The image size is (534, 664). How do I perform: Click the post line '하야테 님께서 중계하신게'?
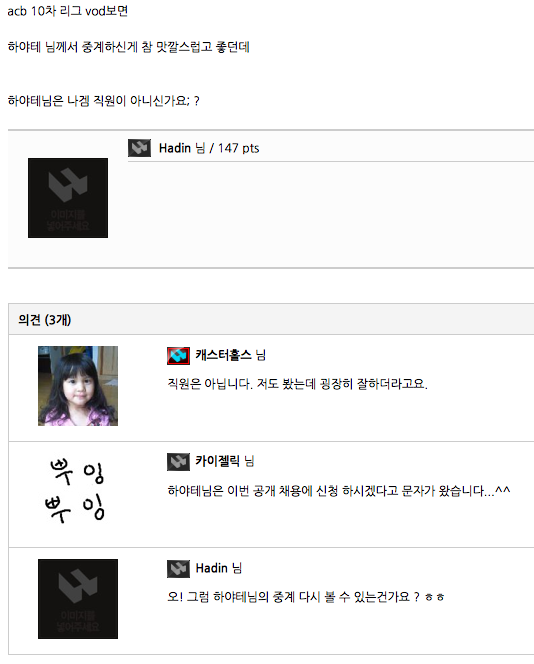[x=129, y=47]
